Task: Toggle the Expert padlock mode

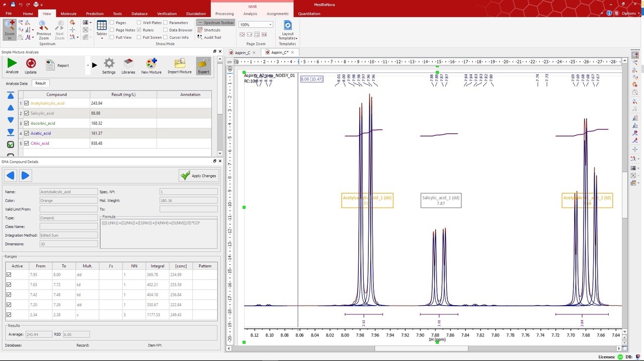Action: pos(203,65)
